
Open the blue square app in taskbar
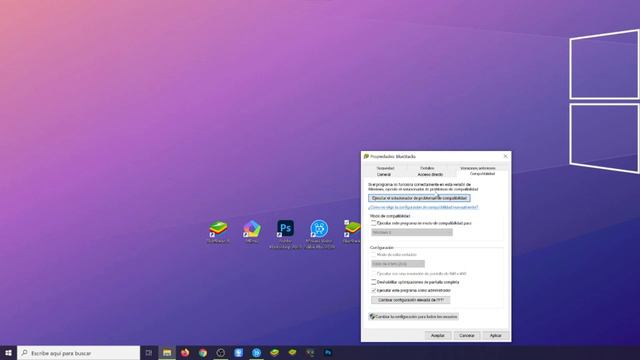pyautogui.click(x=239, y=353)
